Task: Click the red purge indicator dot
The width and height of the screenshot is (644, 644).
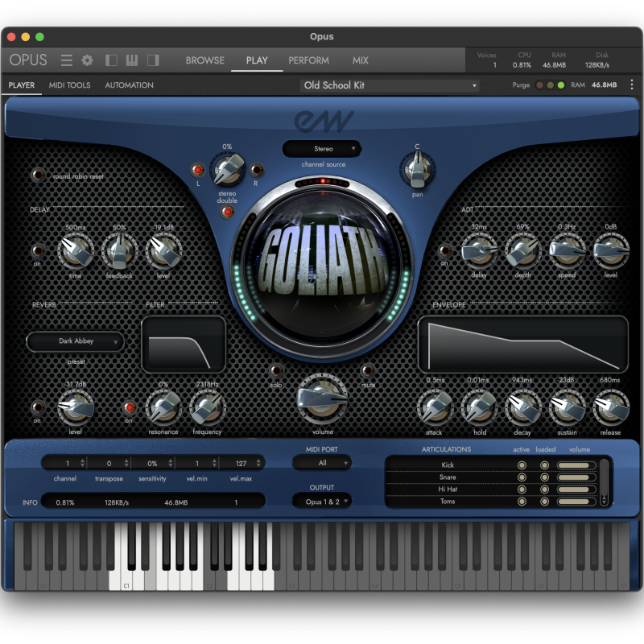Action: coord(539,85)
